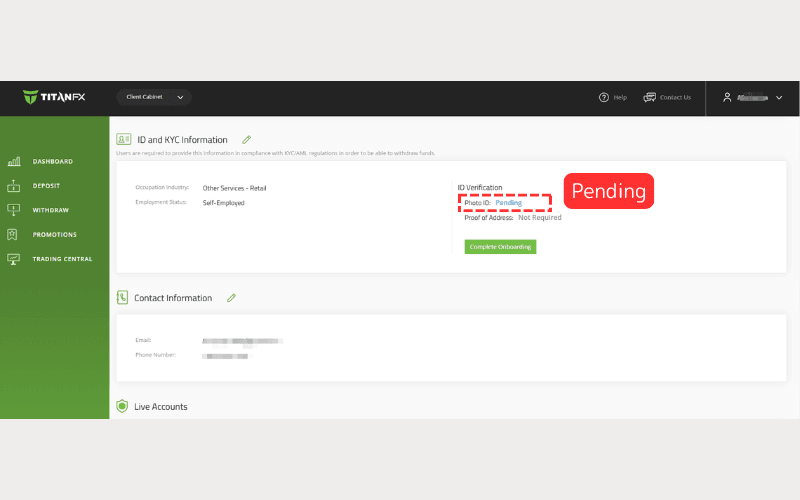
Task: Select the Other Services - Retail value
Action: [234, 188]
